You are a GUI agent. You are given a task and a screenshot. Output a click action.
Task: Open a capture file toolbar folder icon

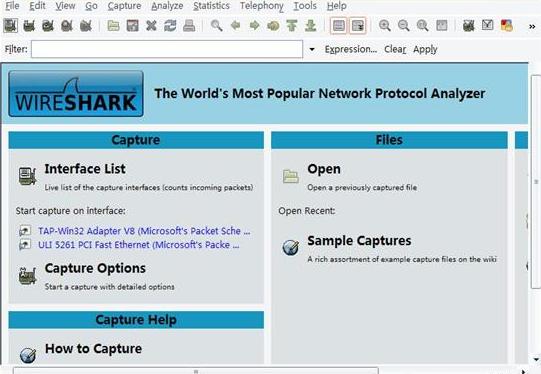(113, 26)
